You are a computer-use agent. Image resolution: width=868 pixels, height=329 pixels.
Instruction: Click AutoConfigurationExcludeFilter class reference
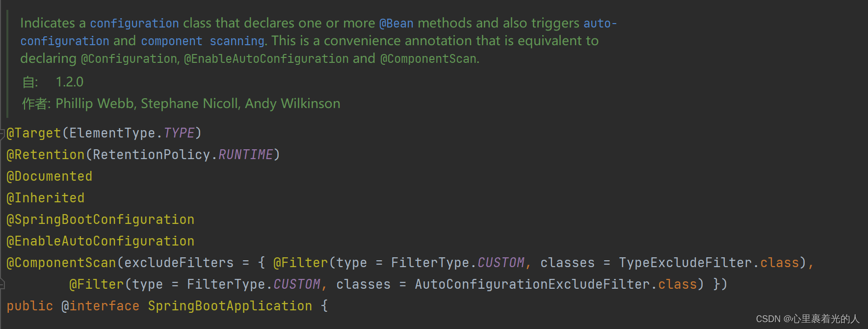pos(532,284)
